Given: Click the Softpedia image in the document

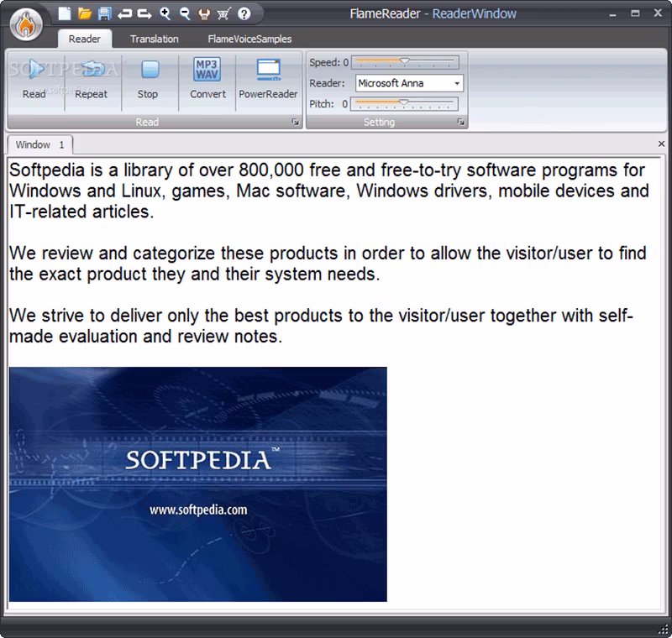Looking at the screenshot, I should [198, 484].
